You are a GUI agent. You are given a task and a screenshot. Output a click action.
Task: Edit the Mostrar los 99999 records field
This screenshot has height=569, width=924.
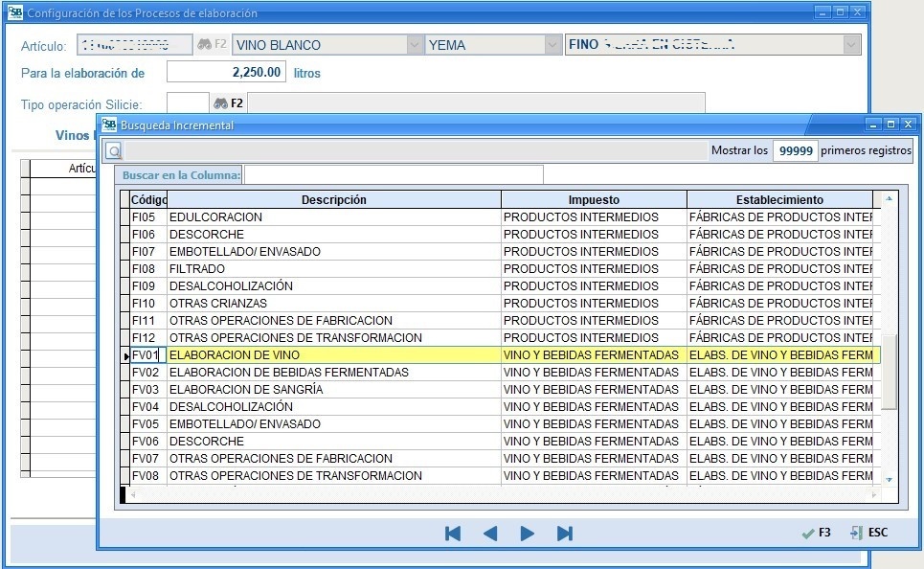click(795, 151)
